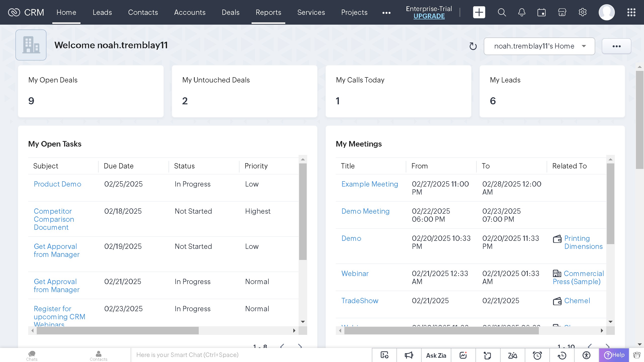Switch to the Reports tab
This screenshot has width=644, height=362.
click(268, 12)
